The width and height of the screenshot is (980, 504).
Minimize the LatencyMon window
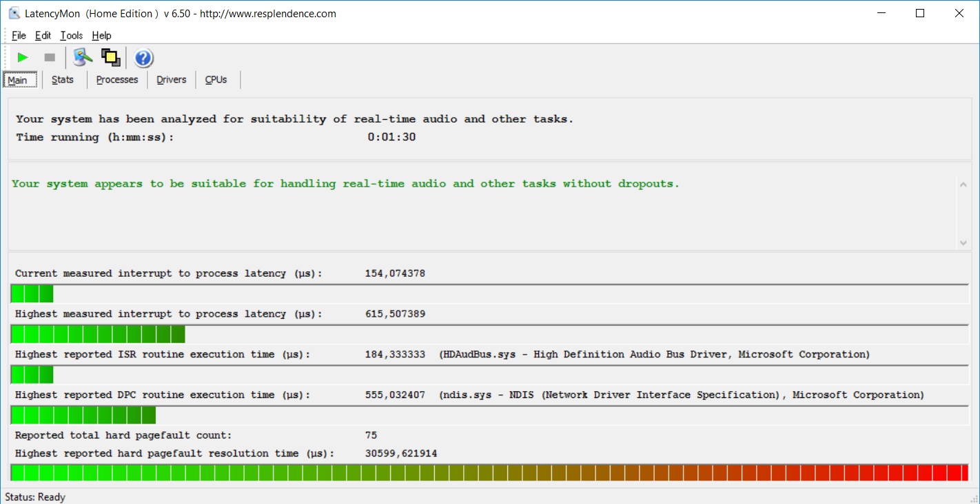[x=881, y=13]
